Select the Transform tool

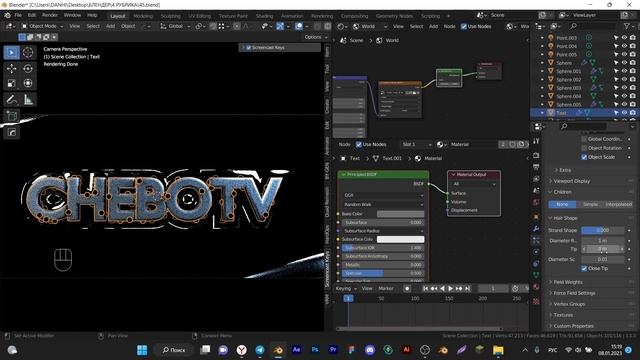(x=28, y=83)
